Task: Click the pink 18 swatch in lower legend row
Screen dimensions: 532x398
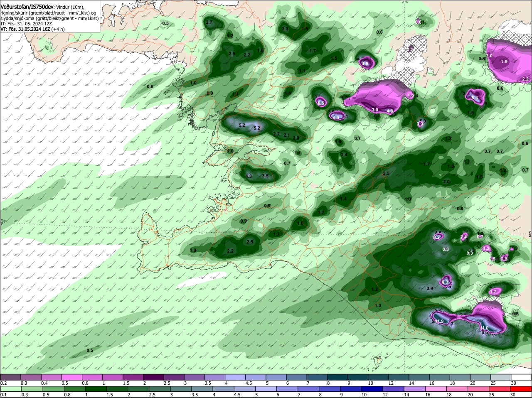Action: coord(457,389)
